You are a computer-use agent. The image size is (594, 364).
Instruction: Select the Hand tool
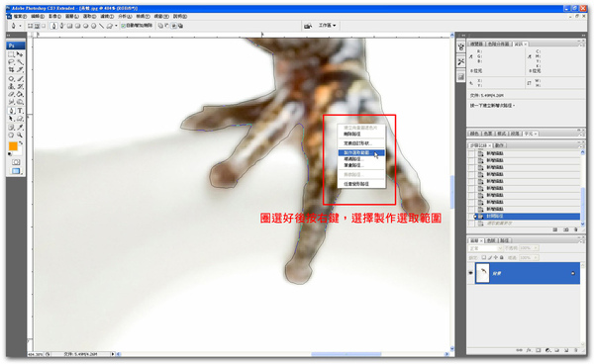click(x=11, y=135)
